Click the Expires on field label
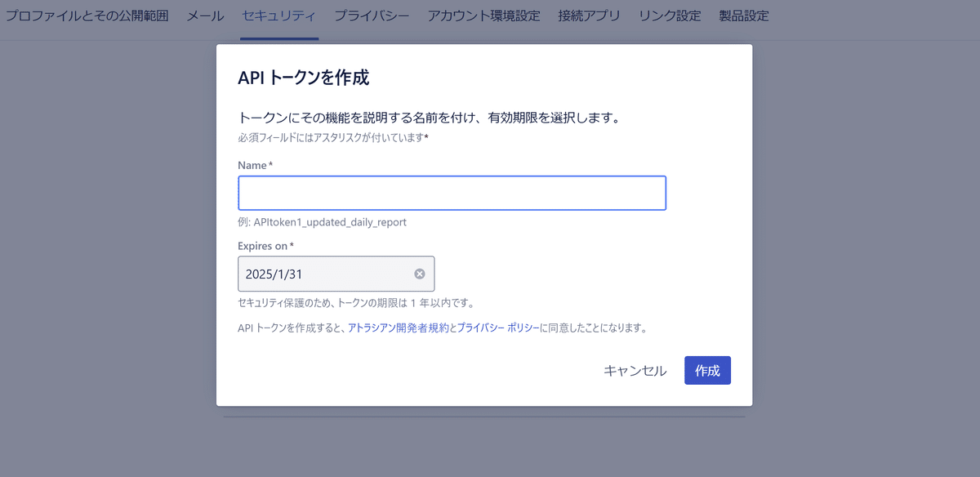The image size is (980, 477). [x=262, y=246]
